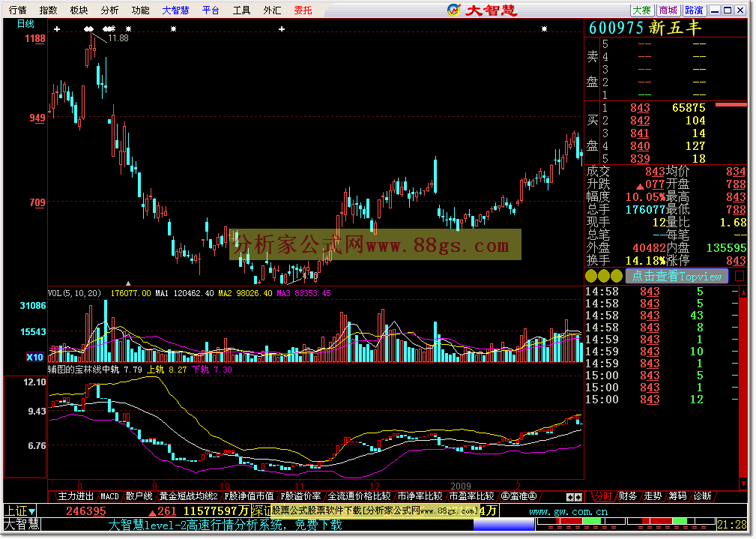Screen dimensions: 756x539
Task: Switch to the 诊断 panel tab
Action: (703, 496)
